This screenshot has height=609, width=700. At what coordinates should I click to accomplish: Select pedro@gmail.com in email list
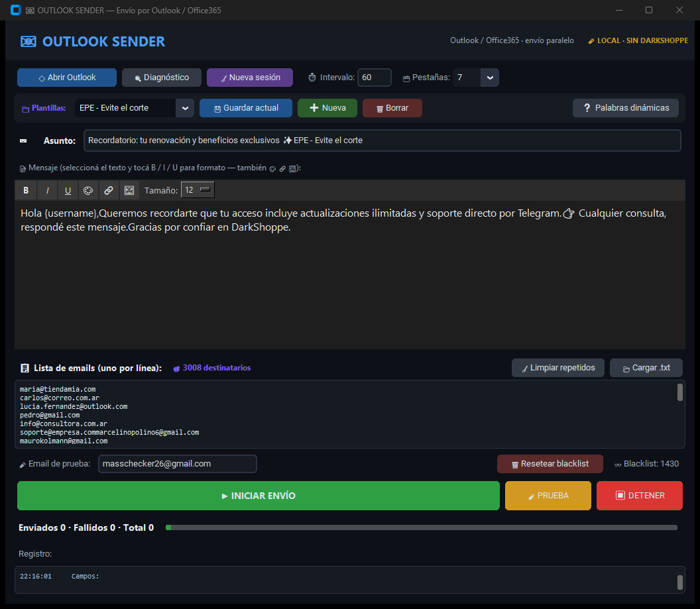pos(50,415)
